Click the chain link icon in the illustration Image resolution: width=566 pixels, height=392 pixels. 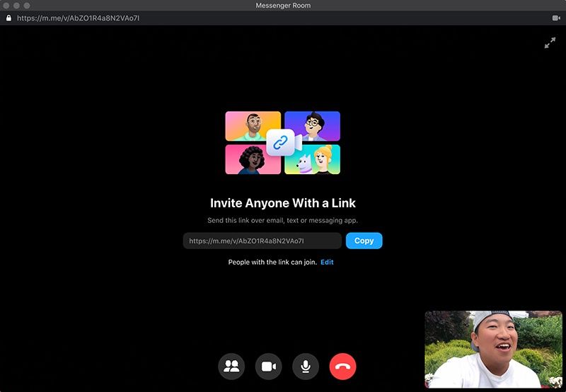280,143
